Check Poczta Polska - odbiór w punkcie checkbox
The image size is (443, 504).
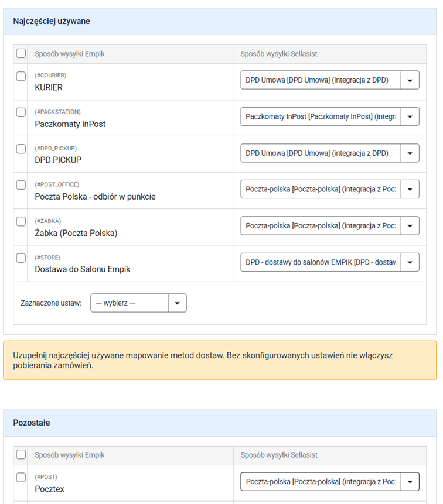point(21,185)
